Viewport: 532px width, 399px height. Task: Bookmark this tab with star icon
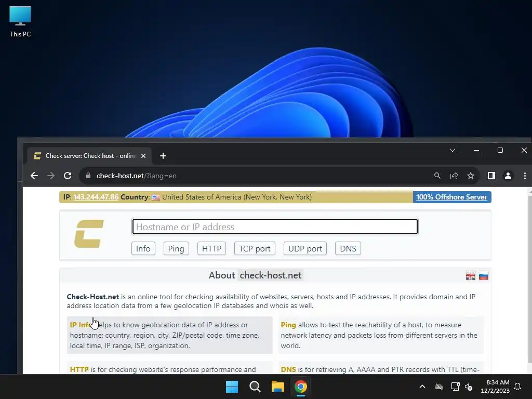(x=471, y=176)
